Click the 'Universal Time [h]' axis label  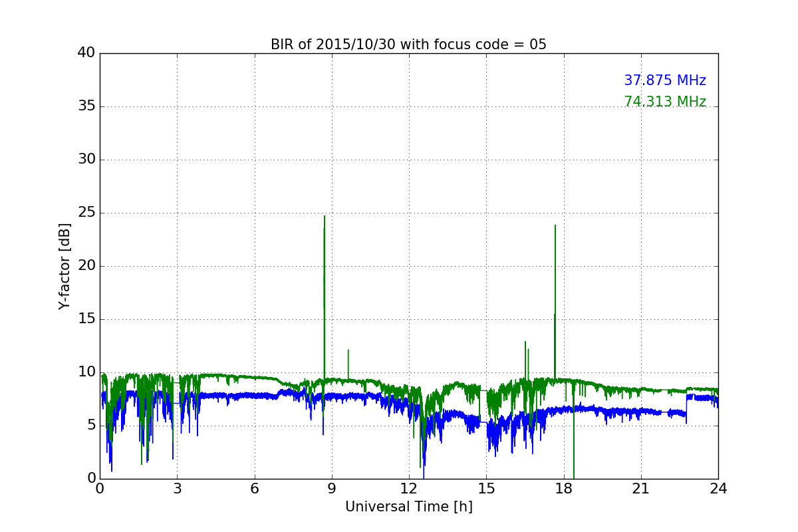click(x=408, y=507)
